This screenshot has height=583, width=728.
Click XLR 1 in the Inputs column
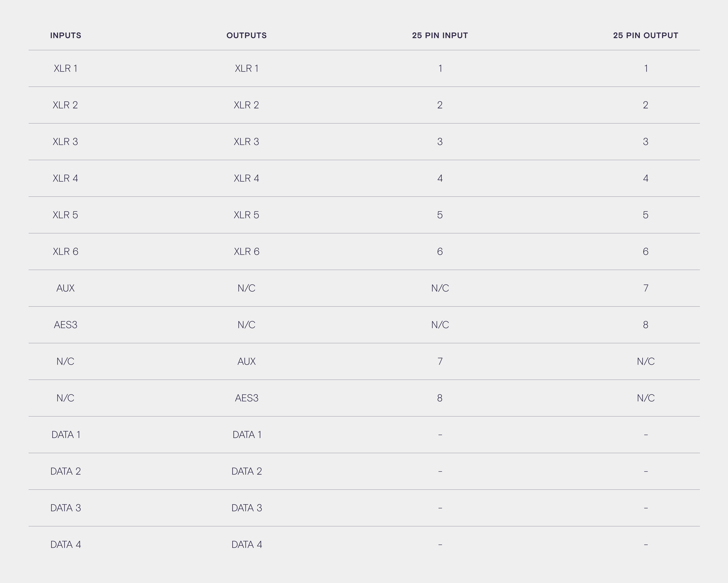coord(65,68)
